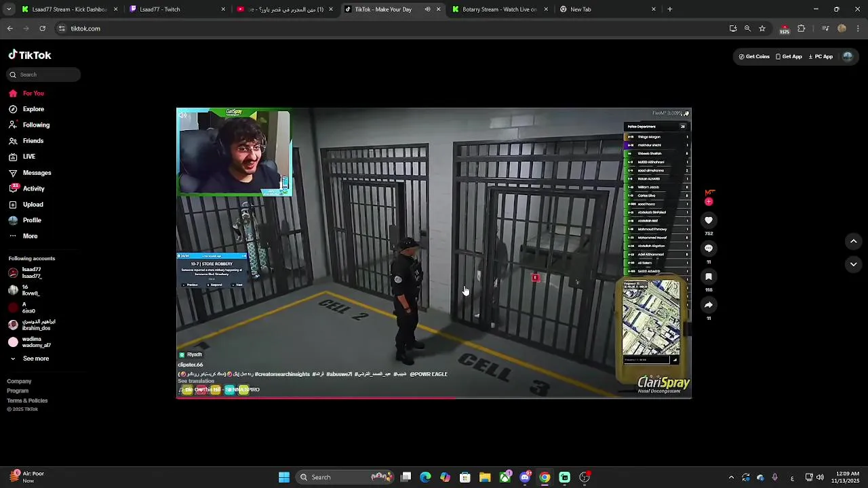The height and width of the screenshot is (488, 868).
Task: Go back in browser
Action: (x=9, y=28)
